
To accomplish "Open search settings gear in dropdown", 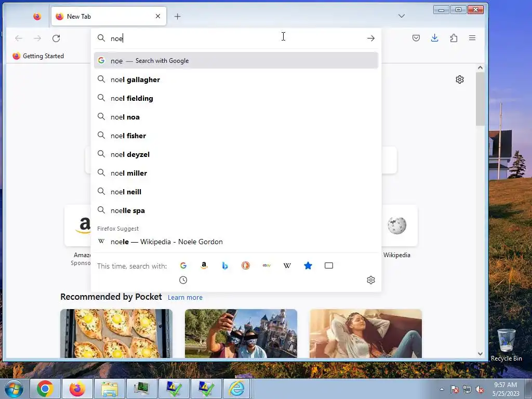I will tap(371, 280).
